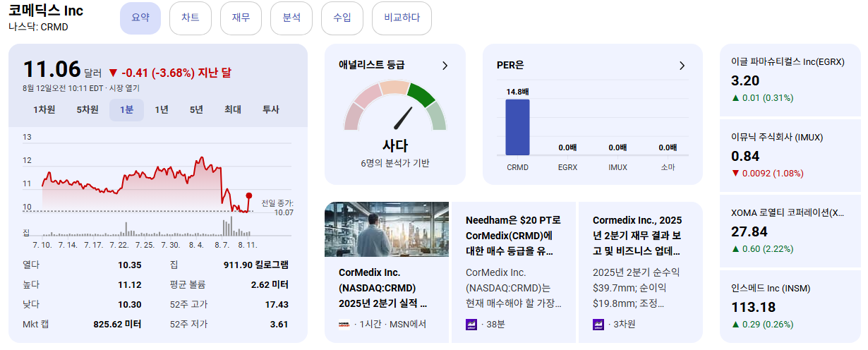Click source icon beside 3차원
Screen dimensions: 868x350
click(x=598, y=325)
